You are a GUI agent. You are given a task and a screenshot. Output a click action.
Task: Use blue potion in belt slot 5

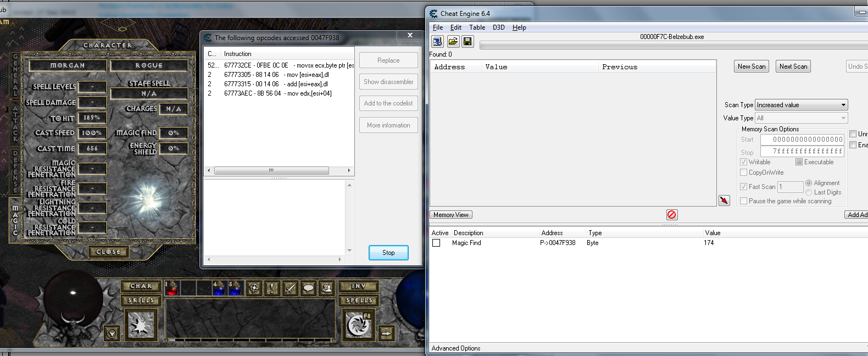(x=235, y=288)
